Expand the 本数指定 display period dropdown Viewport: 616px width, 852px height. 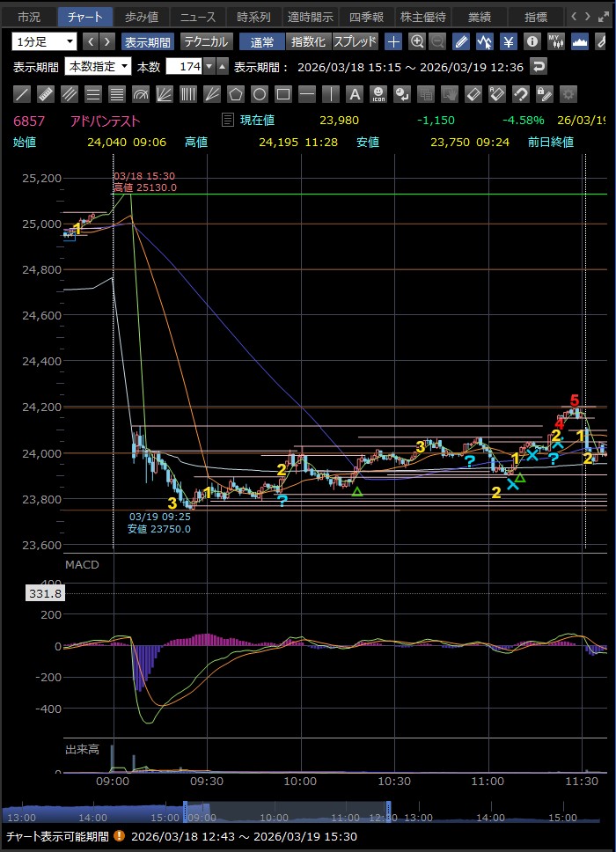98,66
